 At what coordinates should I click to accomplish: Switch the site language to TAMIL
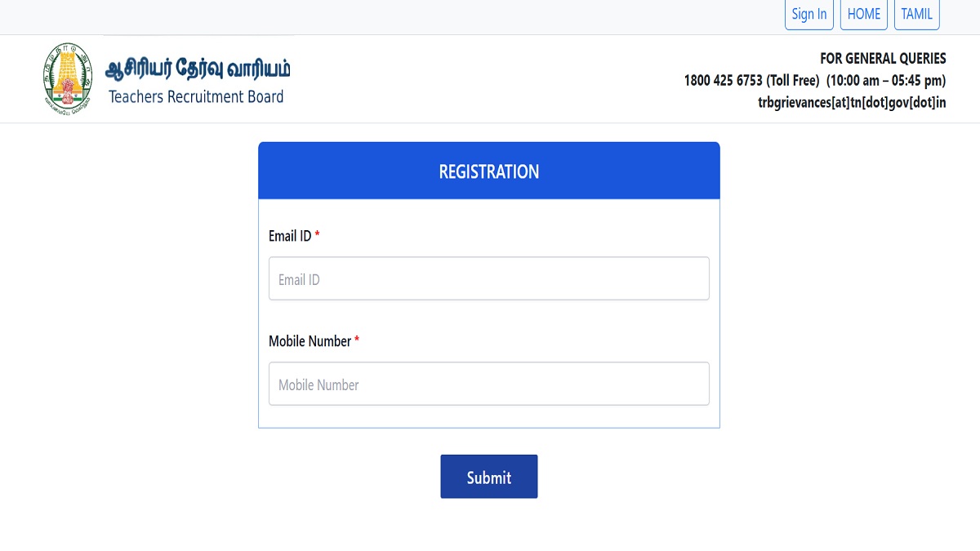pyautogui.click(x=916, y=14)
